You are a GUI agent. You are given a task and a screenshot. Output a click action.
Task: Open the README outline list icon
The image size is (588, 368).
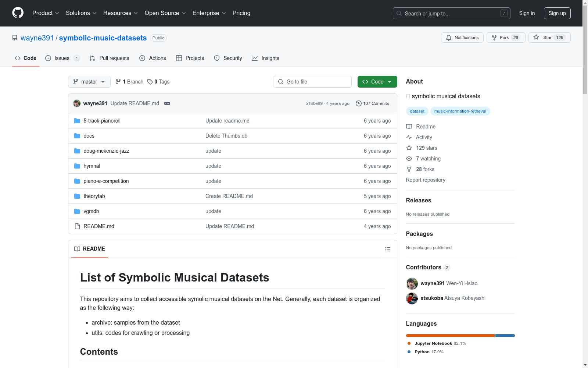click(387, 249)
